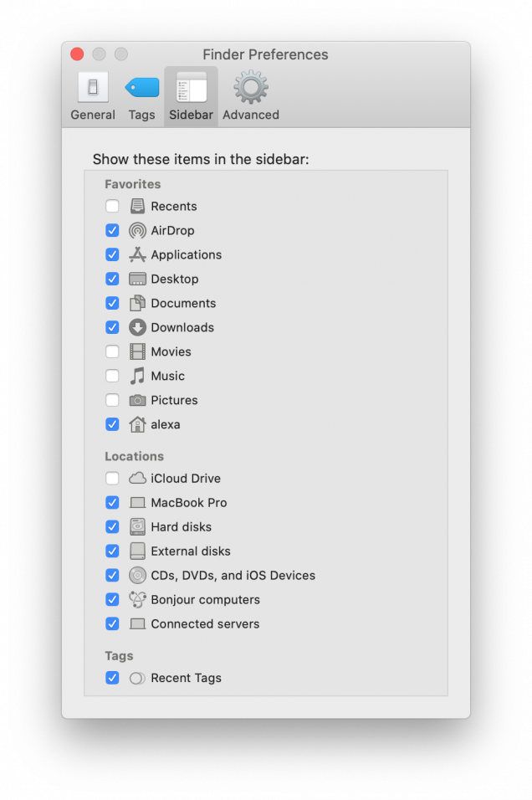The height and width of the screenshot is (800, 532).
Task: Select the Downloads arrow icon
Action: click(x=136, y=327)
